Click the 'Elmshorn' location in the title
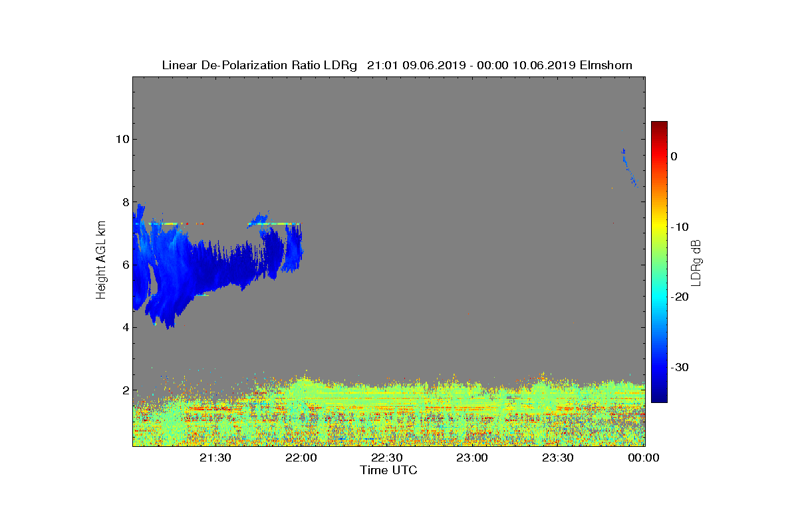This screenshot has height=532, width=798. pos(606,65)
